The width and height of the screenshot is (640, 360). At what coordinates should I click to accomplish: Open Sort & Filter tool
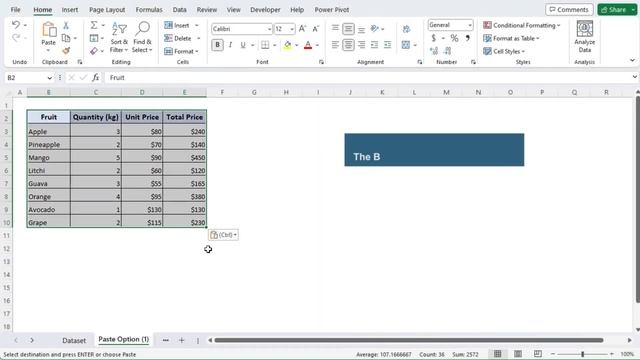coord(119,37)
